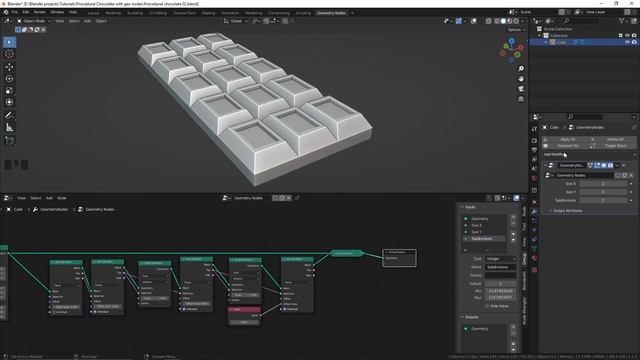Toggle the camera view icon
This screenshot has width=640, height=360.
521,89
